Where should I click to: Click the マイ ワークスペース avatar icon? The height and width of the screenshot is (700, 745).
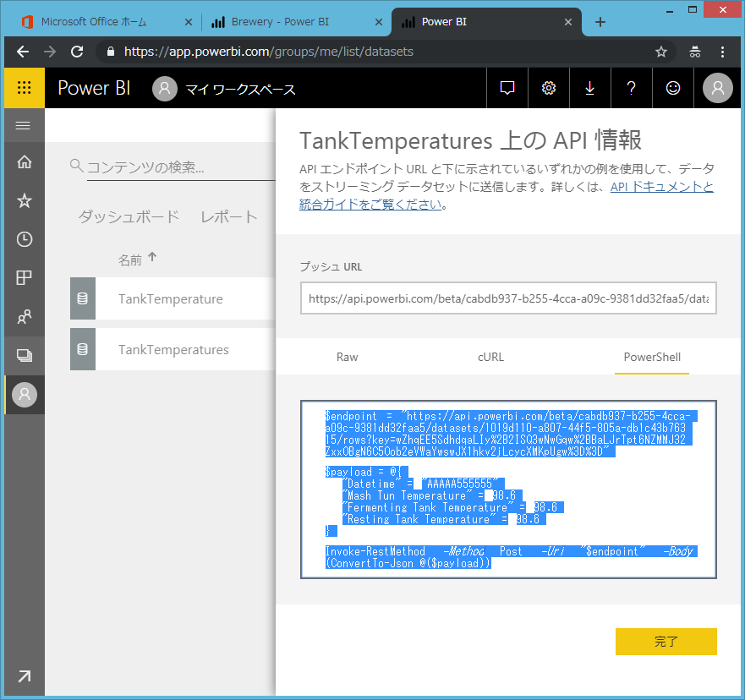[165, 88]
